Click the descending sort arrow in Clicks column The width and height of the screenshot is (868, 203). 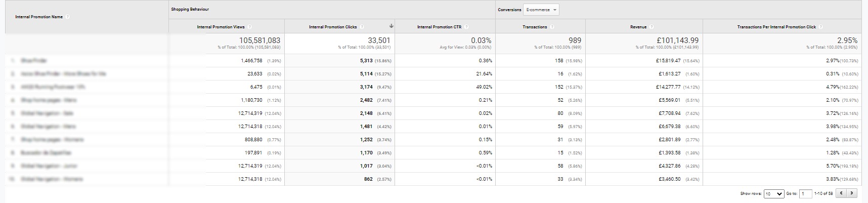pos(391,26)
